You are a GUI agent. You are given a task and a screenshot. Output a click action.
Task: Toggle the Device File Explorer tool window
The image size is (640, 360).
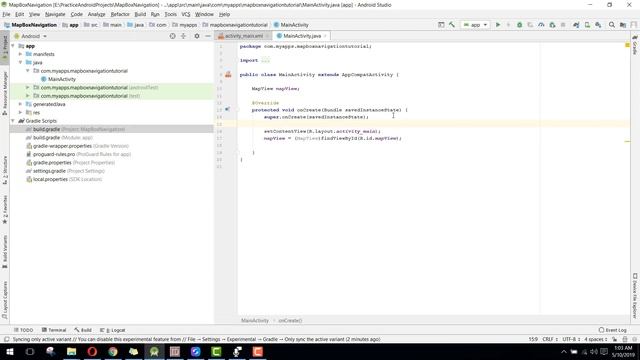pos(635,296)
